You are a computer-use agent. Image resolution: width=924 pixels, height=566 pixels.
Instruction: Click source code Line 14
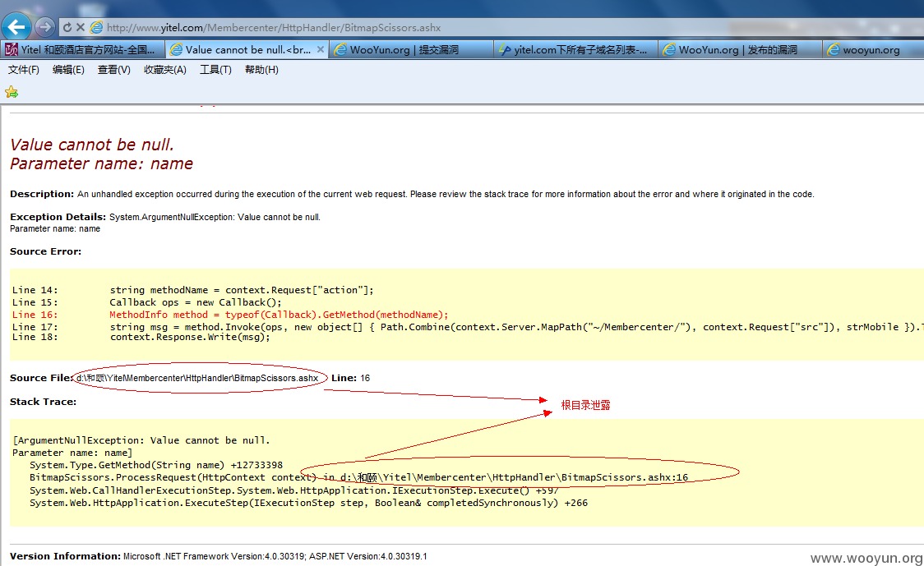pos(192,290)
